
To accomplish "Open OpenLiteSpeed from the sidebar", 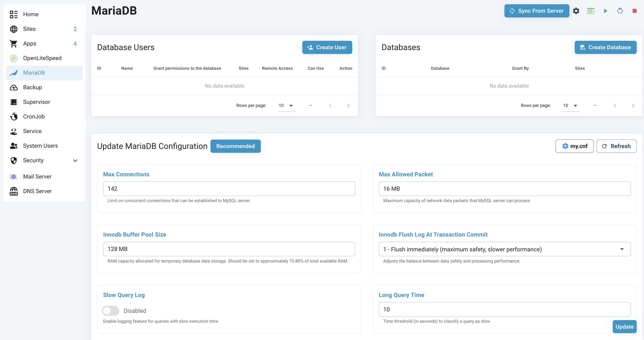I will click(x=42, y=58).
